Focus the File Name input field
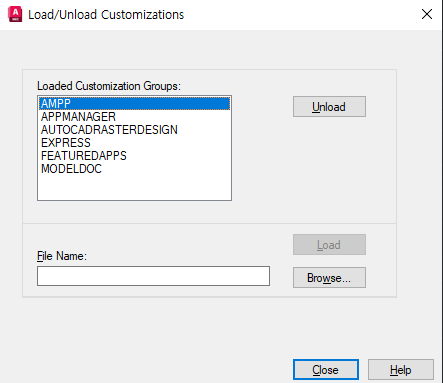Screen dimensions: 443x383 tap(153, 276)
